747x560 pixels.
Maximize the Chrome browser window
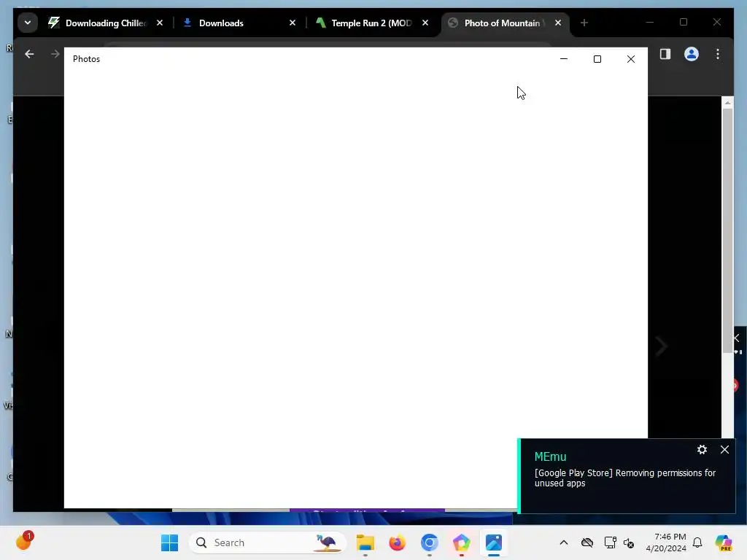(x=683, y=23)
